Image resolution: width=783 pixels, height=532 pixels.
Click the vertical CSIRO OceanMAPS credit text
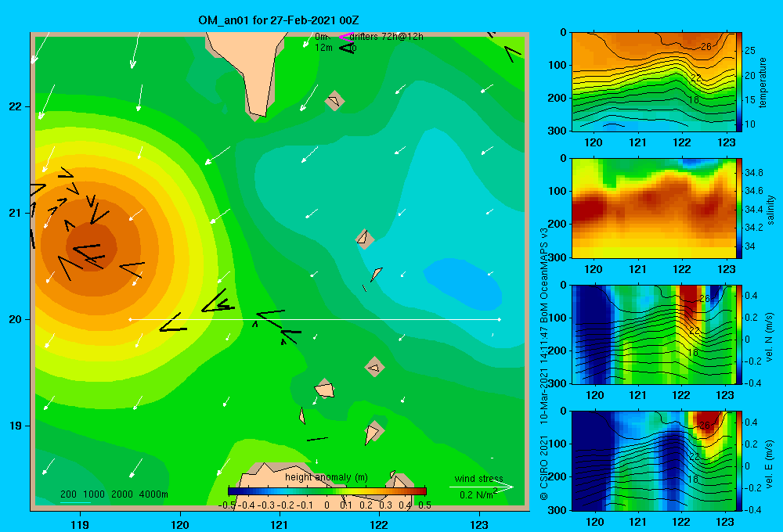544,364
